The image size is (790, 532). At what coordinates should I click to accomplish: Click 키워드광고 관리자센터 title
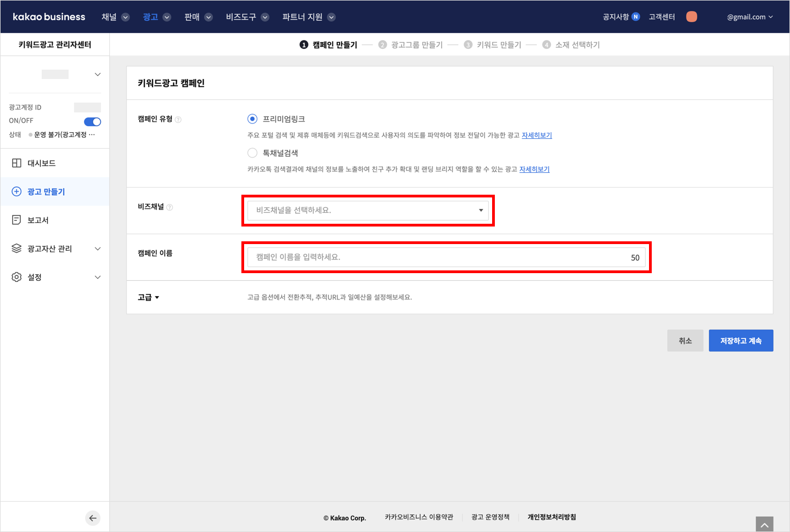(55, 44)
